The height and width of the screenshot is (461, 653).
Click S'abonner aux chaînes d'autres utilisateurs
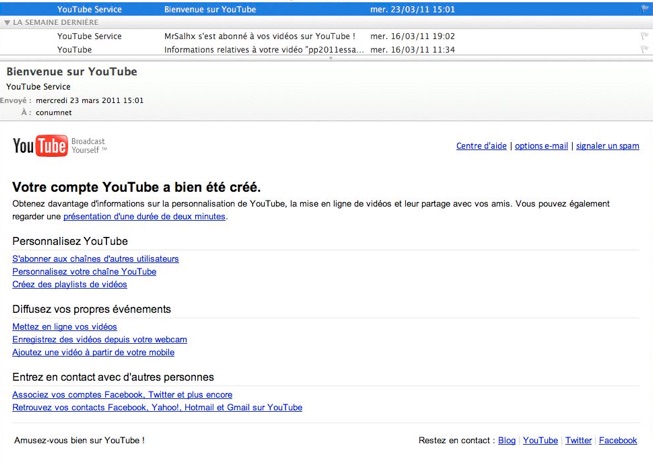[95, 259]
